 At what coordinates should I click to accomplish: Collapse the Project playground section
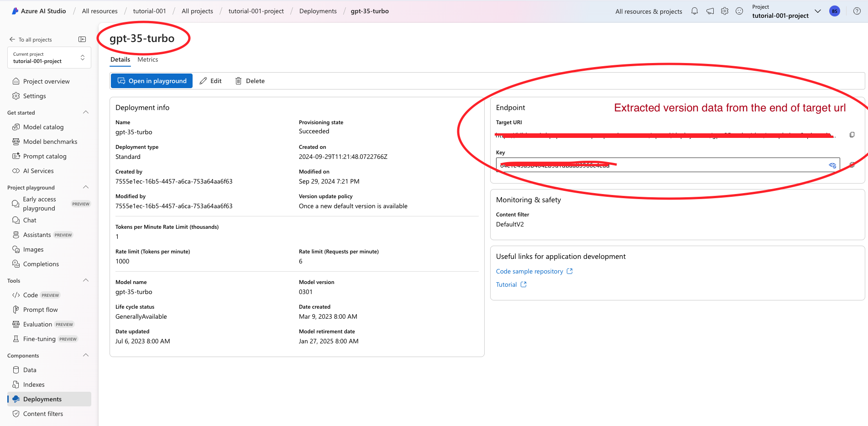[86, 187]
